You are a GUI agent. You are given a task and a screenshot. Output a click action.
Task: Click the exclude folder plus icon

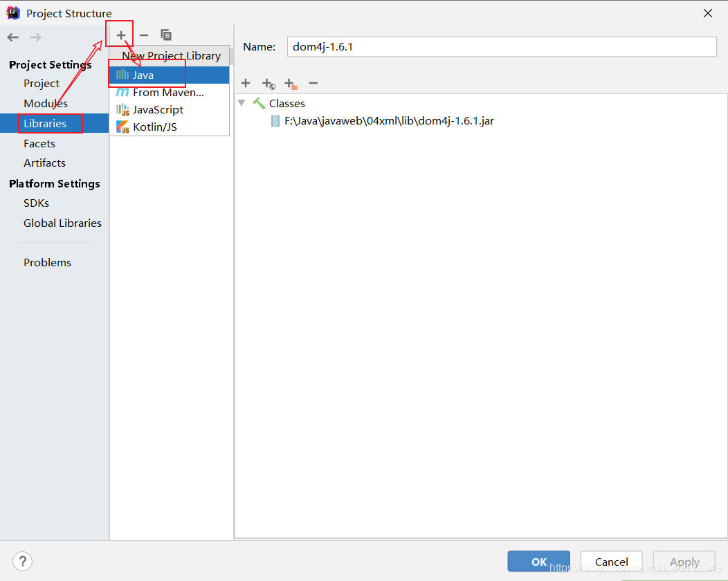click(x=291, y=84)
